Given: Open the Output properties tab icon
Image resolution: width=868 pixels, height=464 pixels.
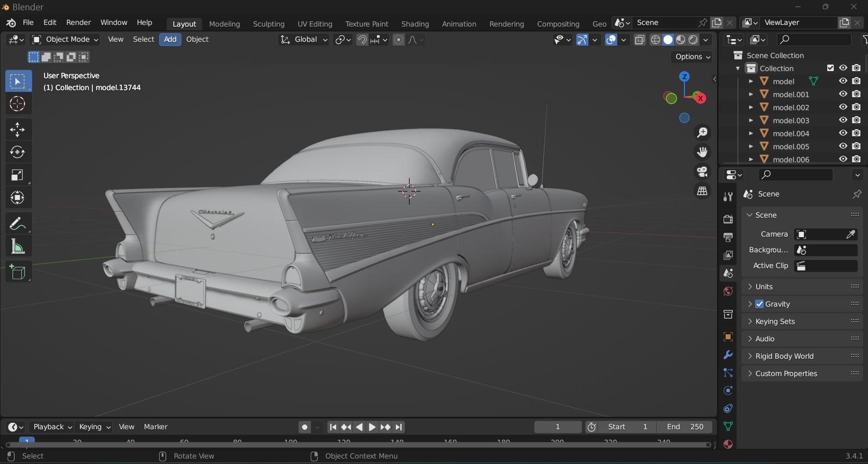Looking at the screenshot, I should coord(728,237).
